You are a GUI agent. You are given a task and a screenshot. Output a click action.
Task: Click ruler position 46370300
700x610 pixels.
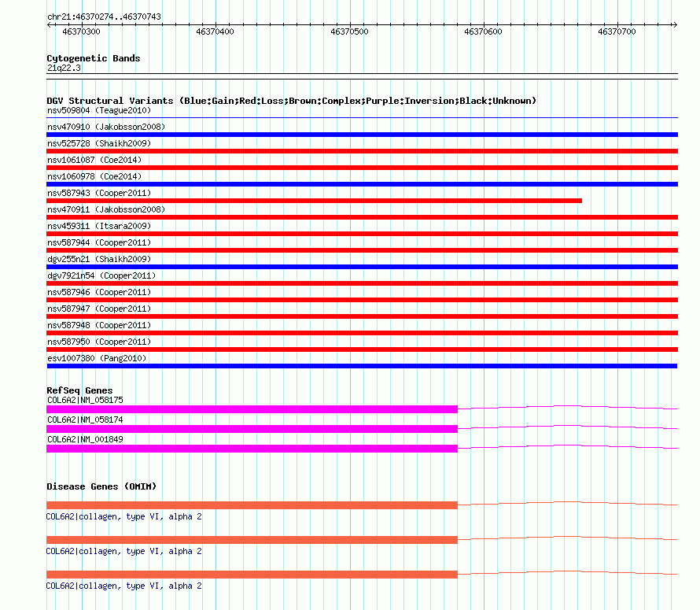pos(81,31)
